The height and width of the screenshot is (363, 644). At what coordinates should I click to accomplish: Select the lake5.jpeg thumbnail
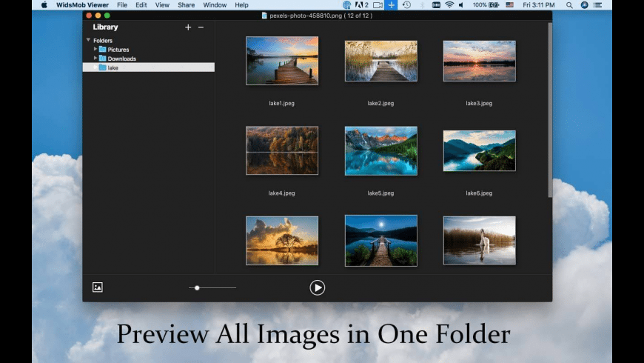point(380,150)
